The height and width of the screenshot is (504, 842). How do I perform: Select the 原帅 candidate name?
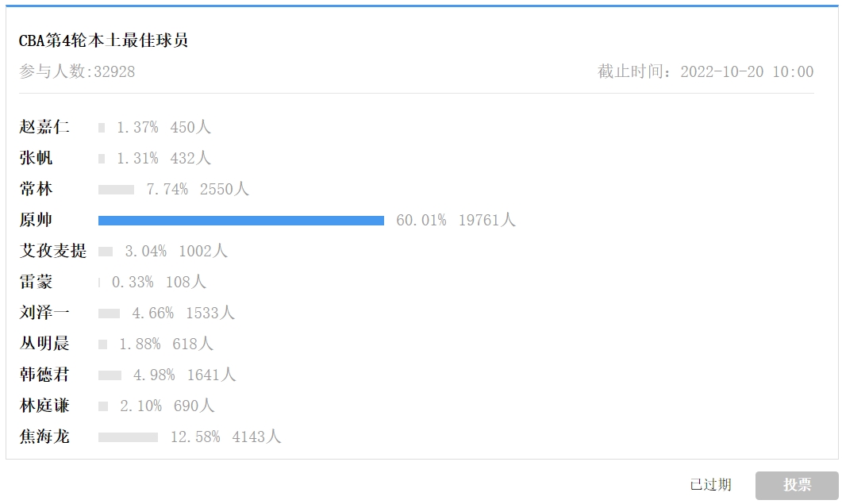click(36, 220)
